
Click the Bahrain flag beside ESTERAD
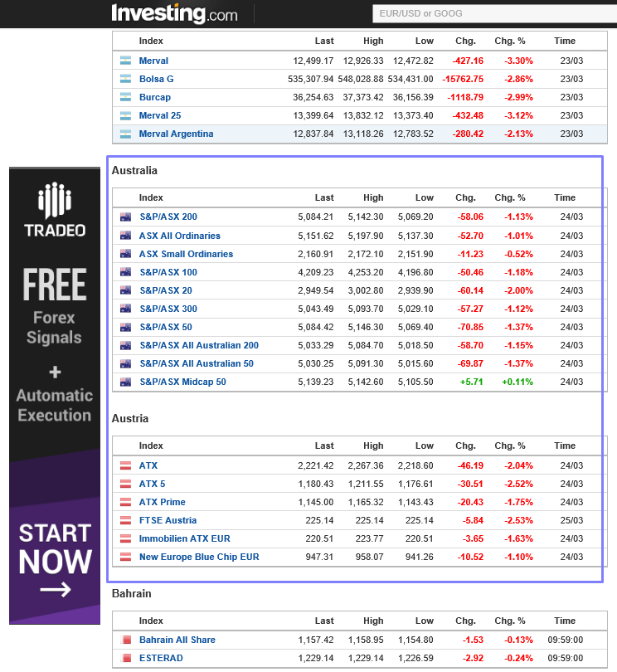click(126, 658)
